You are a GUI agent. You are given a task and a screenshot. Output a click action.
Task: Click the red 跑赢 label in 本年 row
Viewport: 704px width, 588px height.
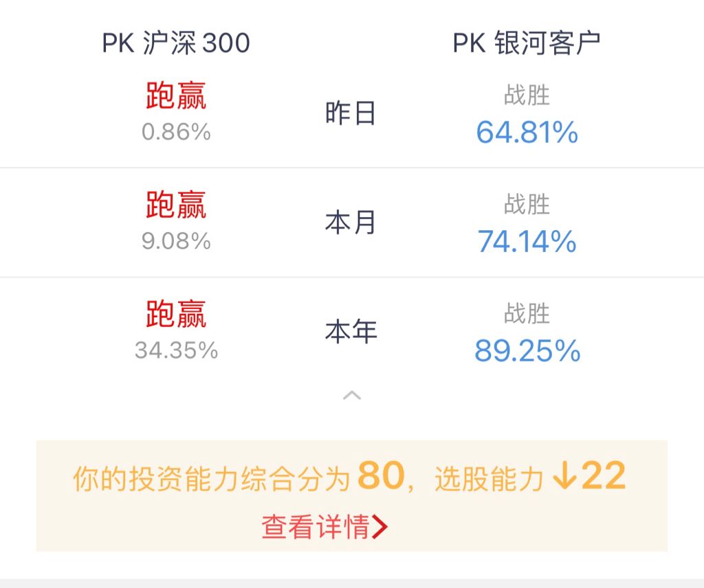coord(176,315)
